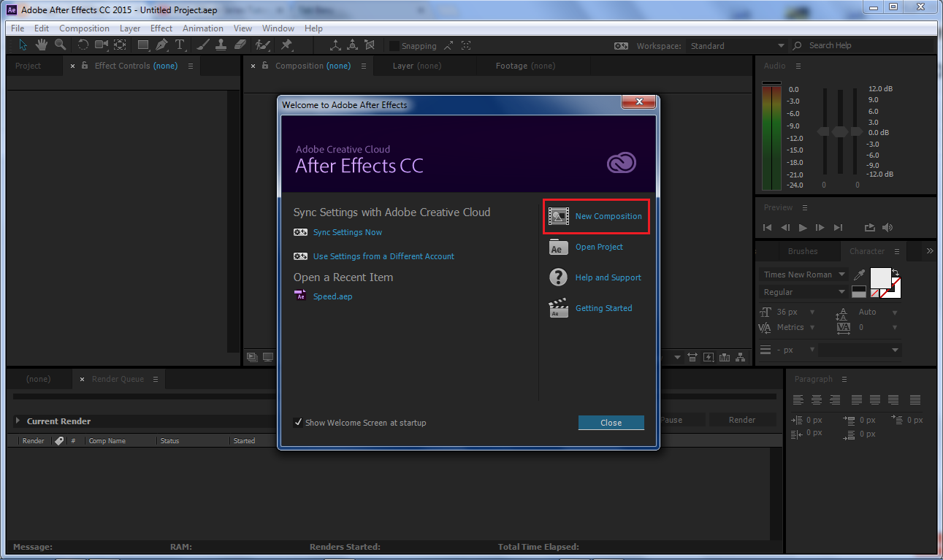Select the Hand tool in the toolbar
The width and height of the screenshot is (943, 560).
click(x=42, y=45)
